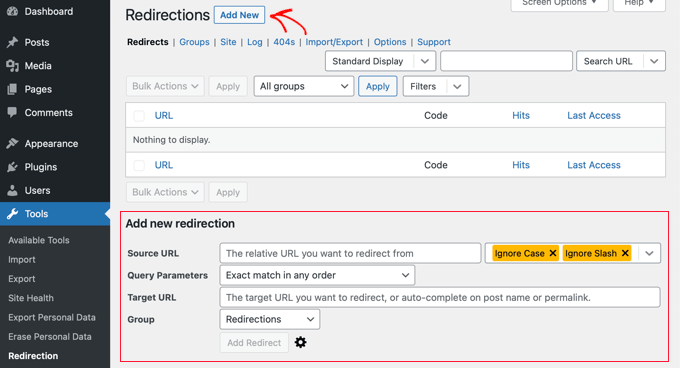The image size is (680, 368).
Task: Click the blue Apply button for groups
Action: point(378,86)
